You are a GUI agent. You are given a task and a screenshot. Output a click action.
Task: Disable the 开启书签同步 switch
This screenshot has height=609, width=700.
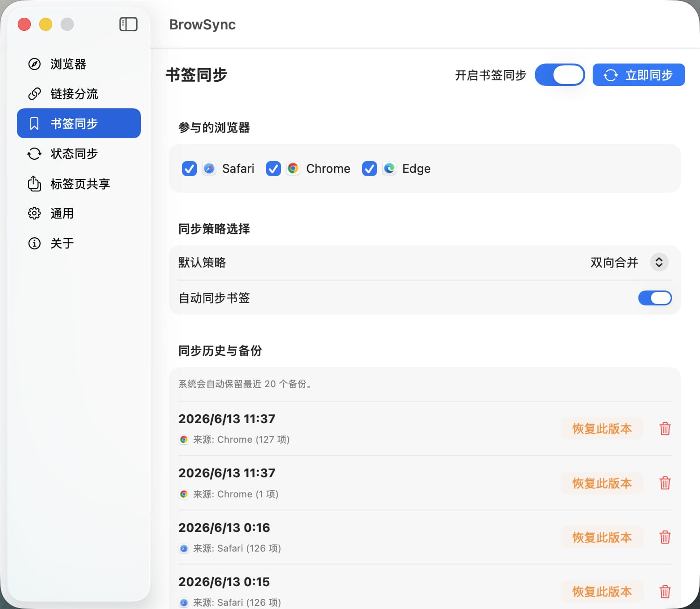pos(560,75)
